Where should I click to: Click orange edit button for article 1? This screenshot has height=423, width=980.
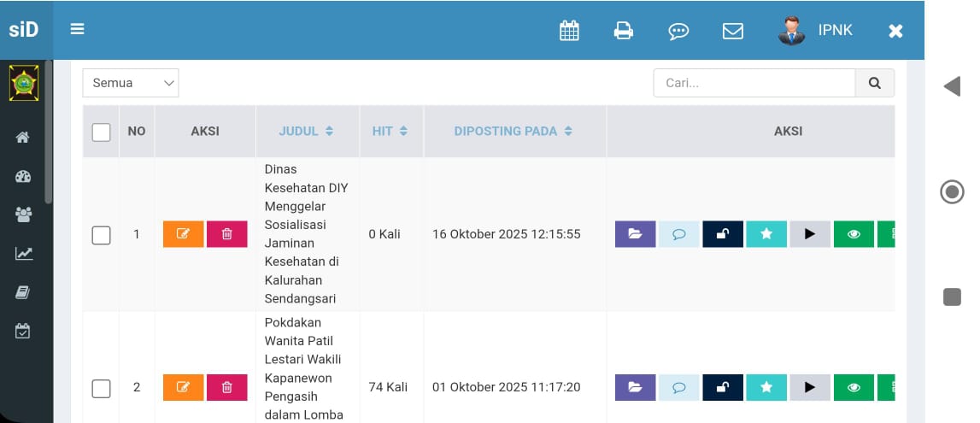(x=183, y=234)
